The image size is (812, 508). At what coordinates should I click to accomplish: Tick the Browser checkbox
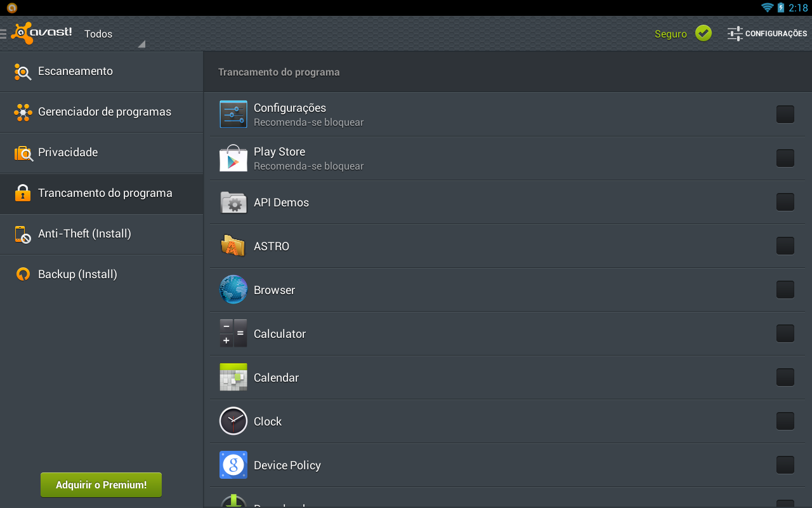[x=785, y=290]
